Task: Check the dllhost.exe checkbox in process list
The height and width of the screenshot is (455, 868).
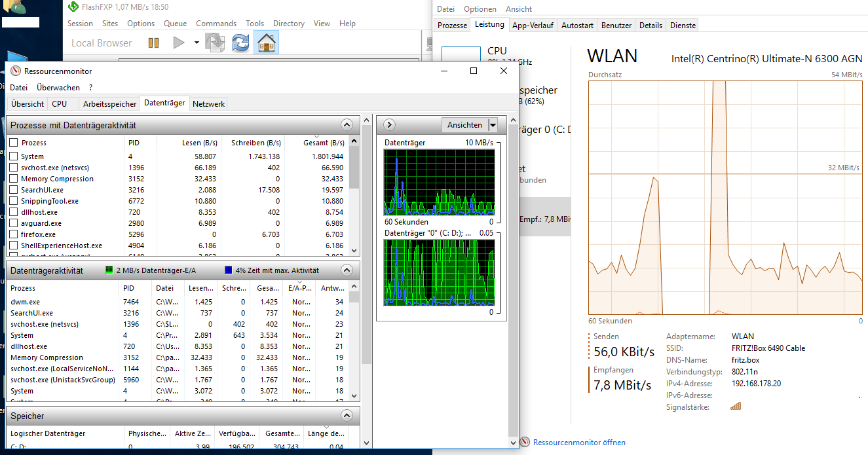Action: click(13, 212)
